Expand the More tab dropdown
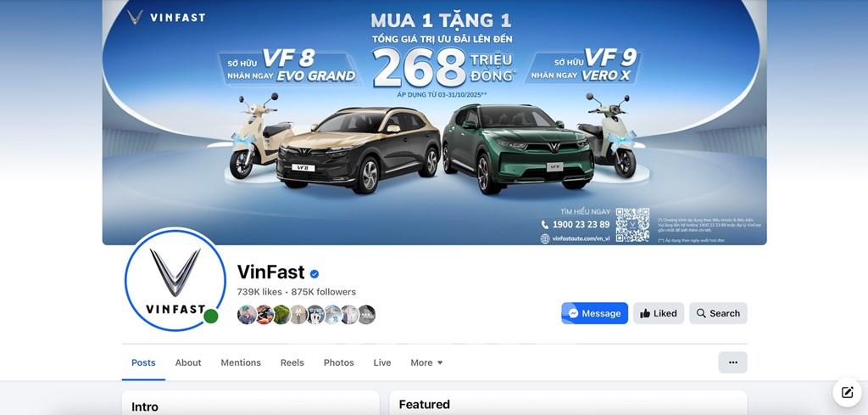The image size is (868, 415). coord(427,362)
